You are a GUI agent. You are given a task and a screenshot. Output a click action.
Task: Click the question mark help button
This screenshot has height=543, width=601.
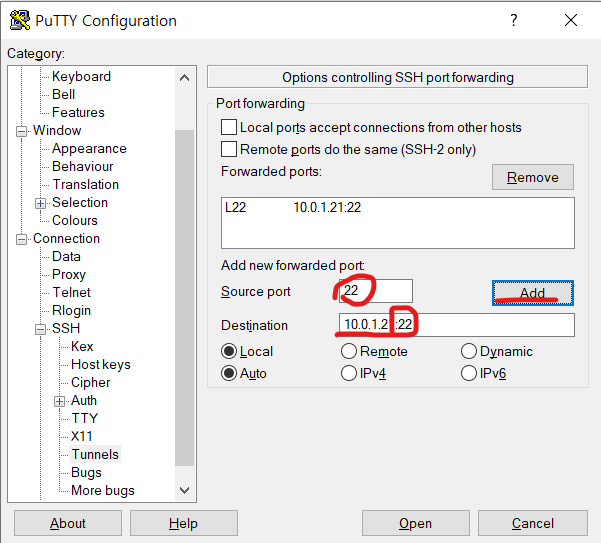pyautogui.click(x=514, y=20)
